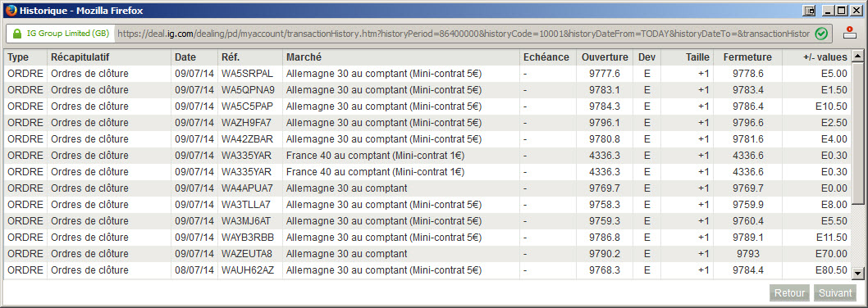Click the Firefox logo in title bar
This screenshot has width=868, height=308.
coord(10,10)
